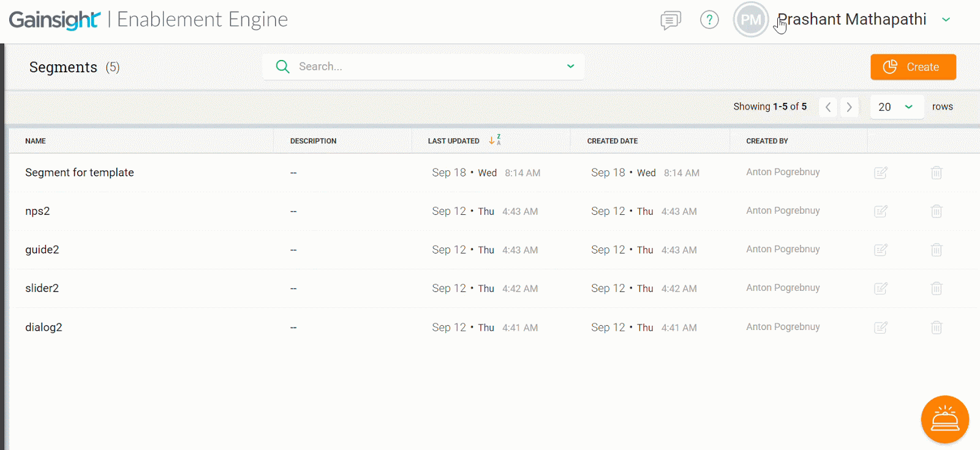Edit the Segment for template row

[881, 173]
